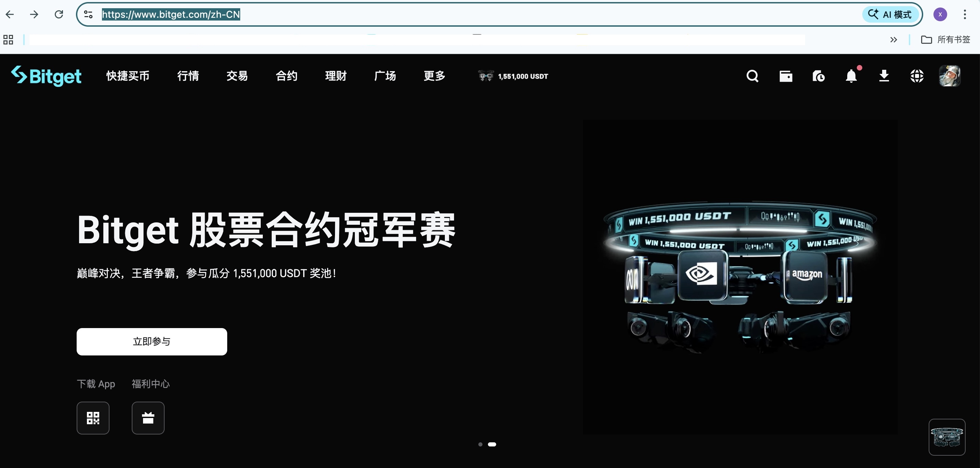Switch to first carousel slide dot
The image size is (980, 468).
pos(480,444)
